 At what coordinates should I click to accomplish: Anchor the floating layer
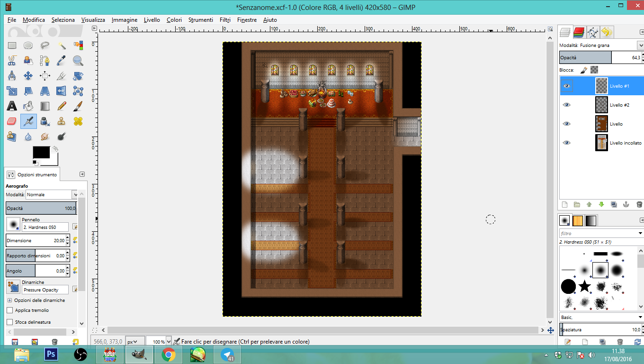[626, 205]
